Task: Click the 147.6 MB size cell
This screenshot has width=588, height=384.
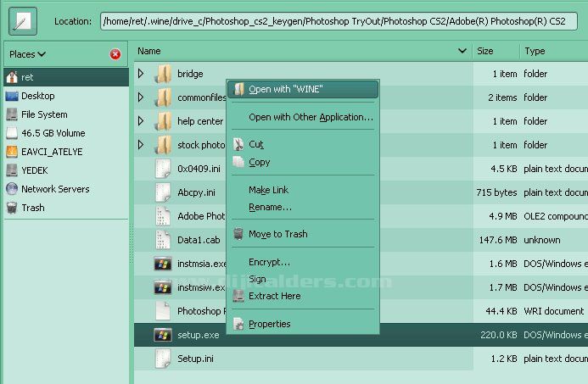Action: coord(498,240)
